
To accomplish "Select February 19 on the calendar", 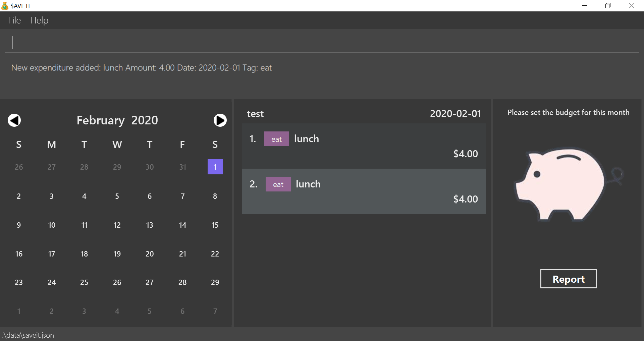I will point(117,254).
